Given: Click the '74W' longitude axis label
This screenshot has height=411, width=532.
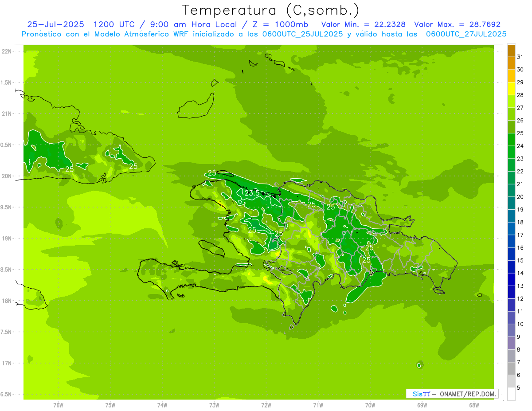Looking at the screenshot, I should 162,405.
